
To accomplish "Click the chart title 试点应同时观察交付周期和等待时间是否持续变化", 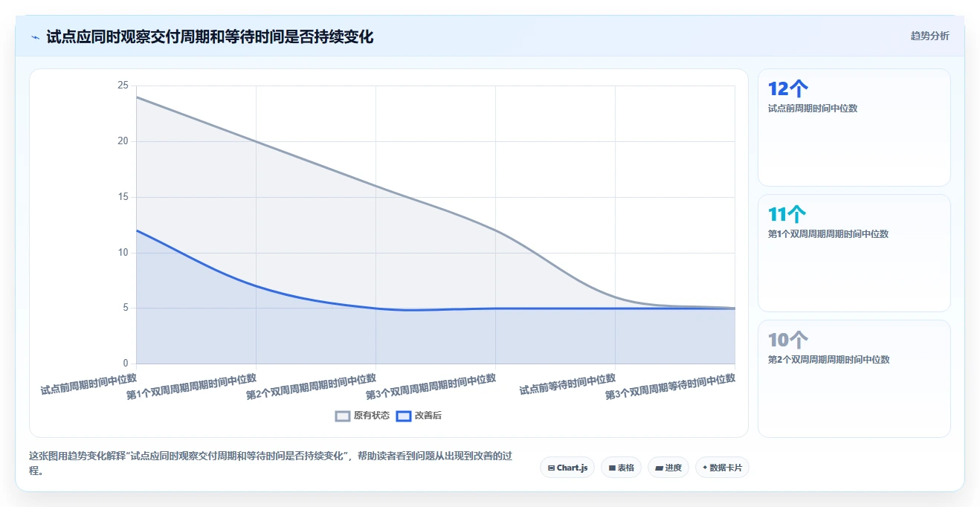I will pos(210,36).
